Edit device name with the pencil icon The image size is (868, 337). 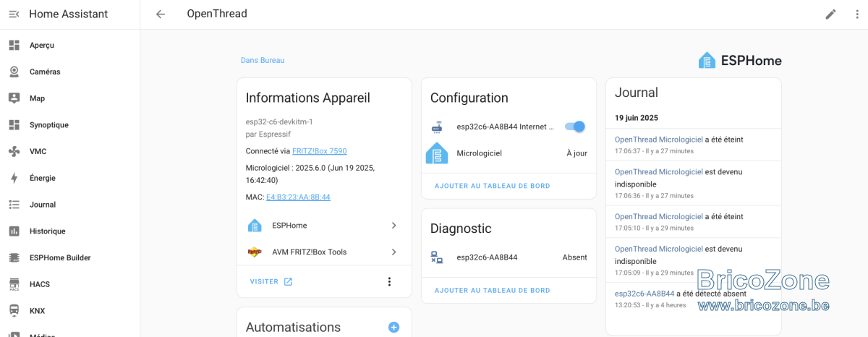[x=830, y=14]
